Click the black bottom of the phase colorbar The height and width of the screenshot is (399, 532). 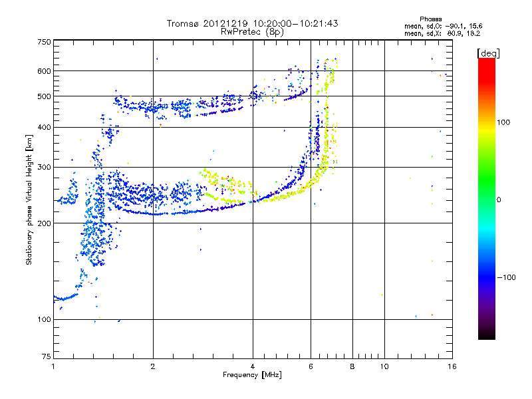click(x=487, y=334)
